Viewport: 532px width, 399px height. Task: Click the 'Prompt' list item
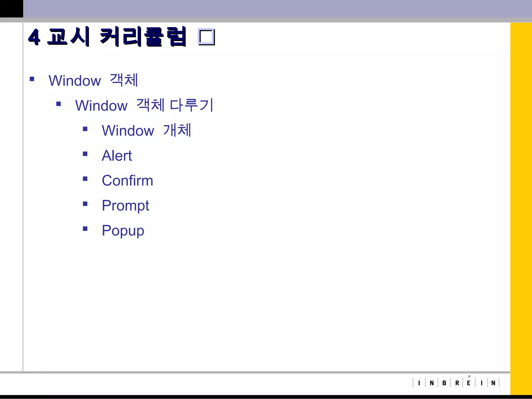(125, 206)
